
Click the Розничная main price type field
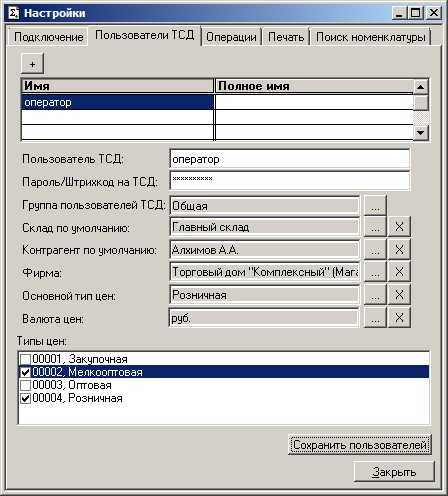coord(264,295)
